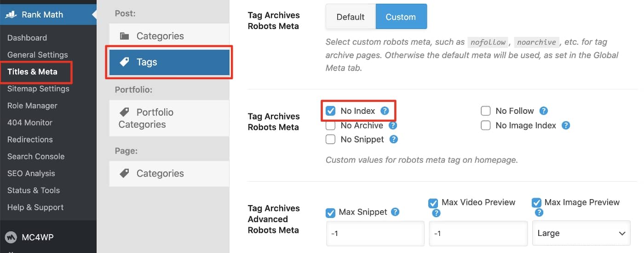Click the Max Snippet value field

click(x=375, y=233)
